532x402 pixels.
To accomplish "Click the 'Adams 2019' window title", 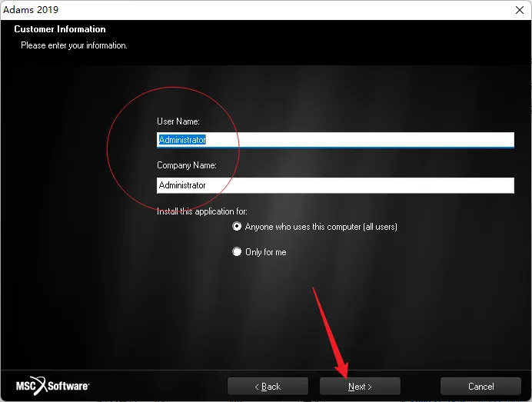I will [x=31, y=9].
